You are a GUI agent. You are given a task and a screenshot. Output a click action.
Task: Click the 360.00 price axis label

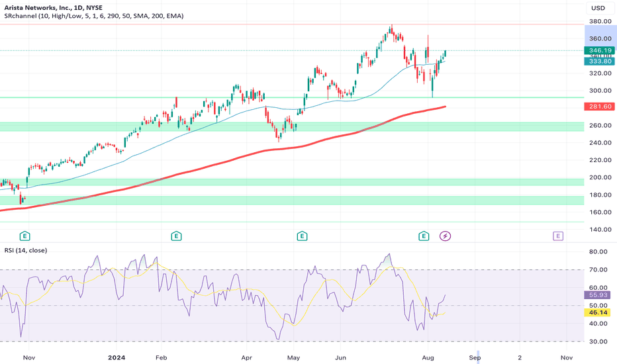[x=600, y=38]
